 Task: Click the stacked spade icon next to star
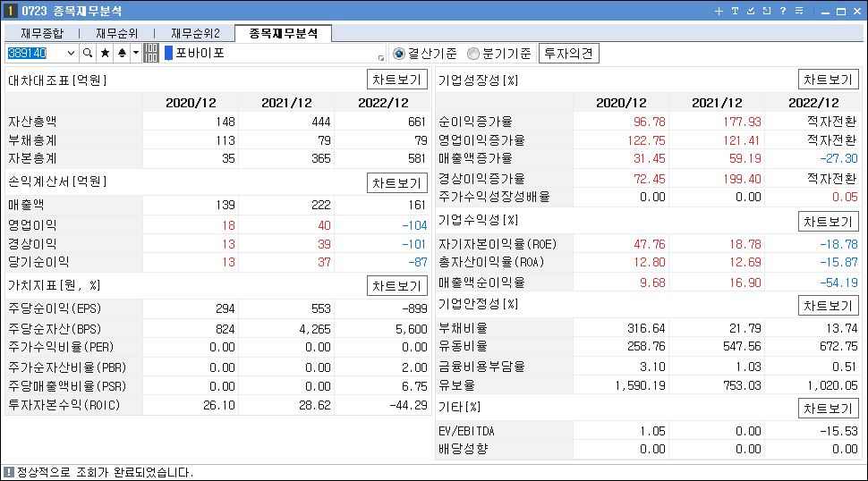point(122,53)
